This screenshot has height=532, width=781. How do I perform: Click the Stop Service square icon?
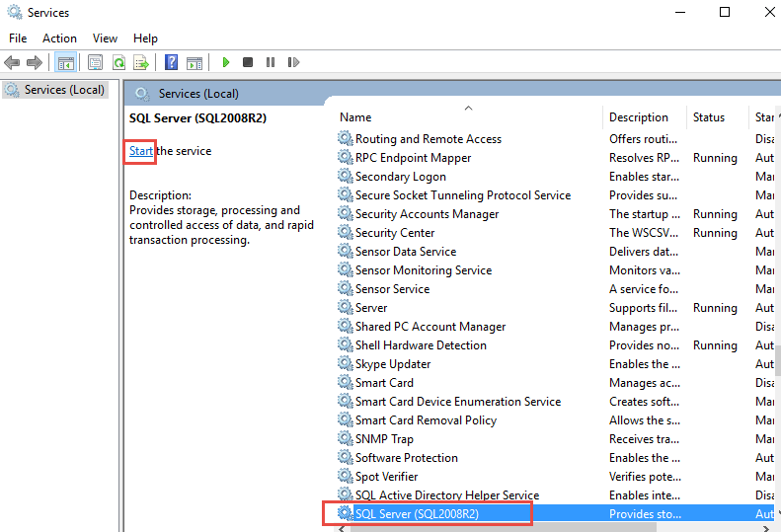pos(248,62)
